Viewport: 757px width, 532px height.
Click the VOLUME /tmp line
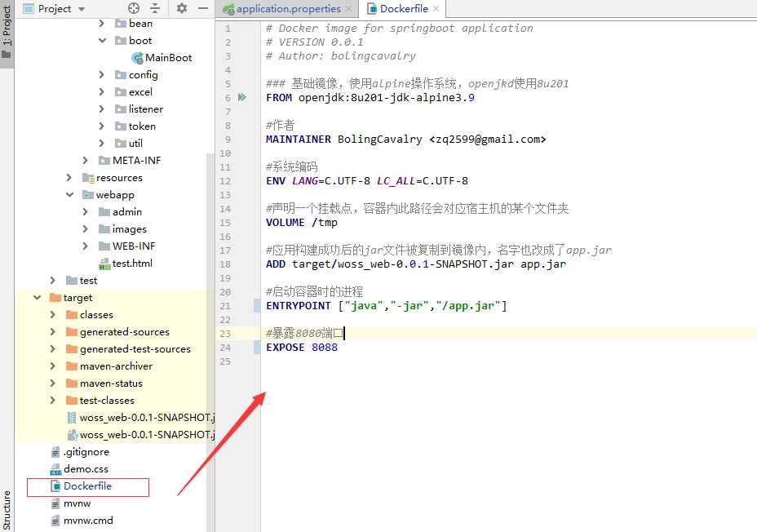[x=301, y=223]
